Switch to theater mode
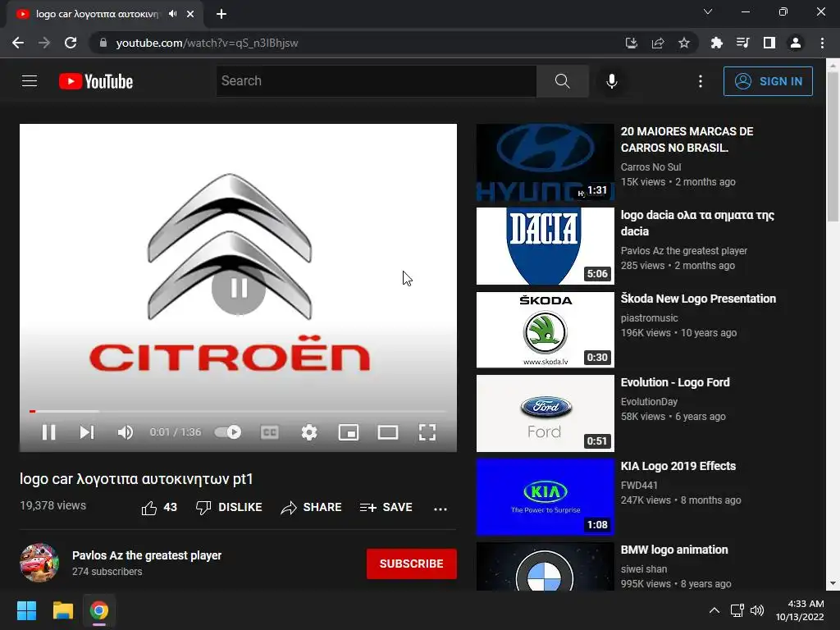The image size is (840, 630). pos(388,432)
